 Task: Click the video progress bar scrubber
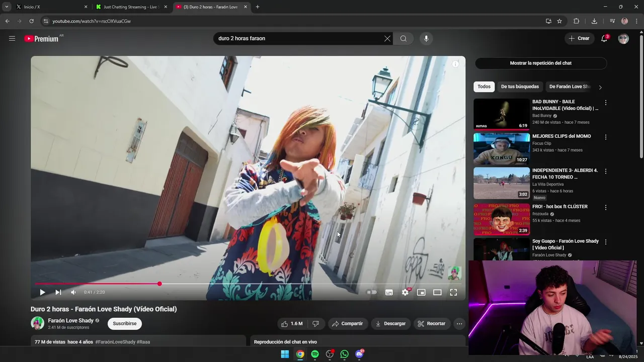click(159, 284)
